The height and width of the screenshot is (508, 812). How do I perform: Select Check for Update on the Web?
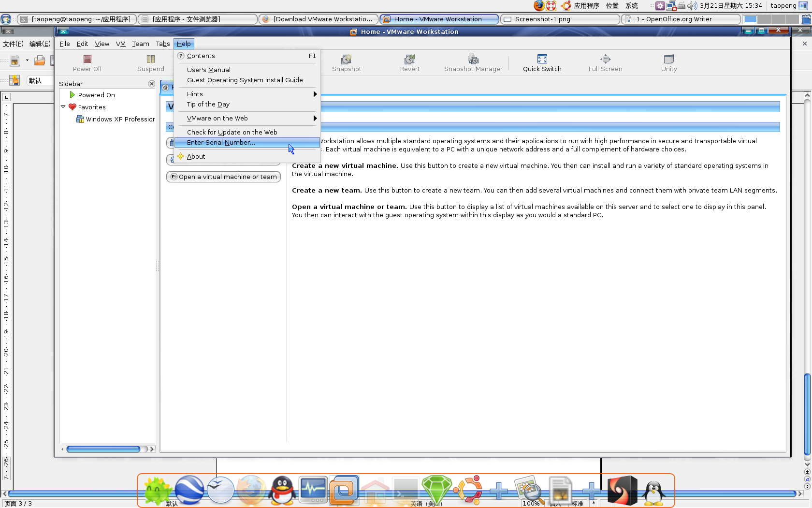point(247,133)
